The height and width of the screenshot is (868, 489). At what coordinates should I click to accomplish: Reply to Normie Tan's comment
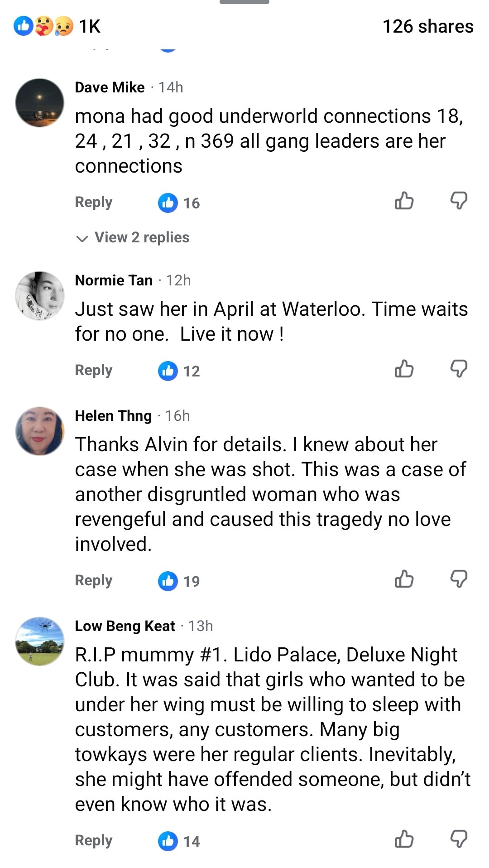(93, 370)
